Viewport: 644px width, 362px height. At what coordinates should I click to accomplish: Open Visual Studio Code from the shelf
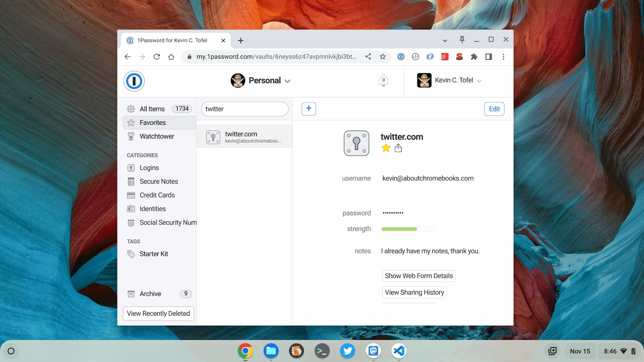point(399,351)
